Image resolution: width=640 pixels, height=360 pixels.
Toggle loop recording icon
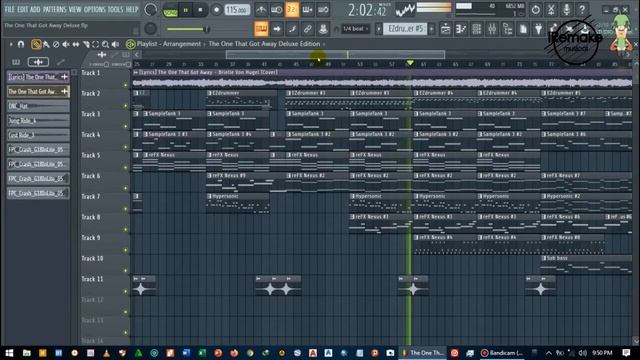pyautogui.click(x=323, y=9)
